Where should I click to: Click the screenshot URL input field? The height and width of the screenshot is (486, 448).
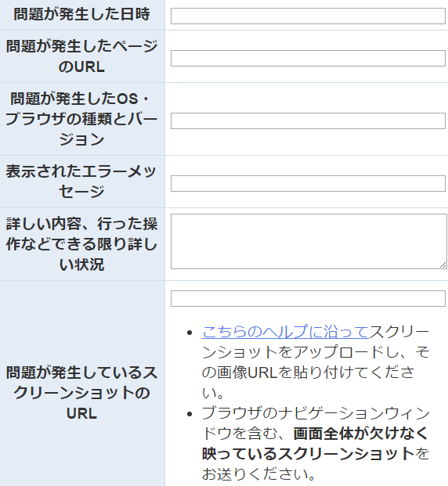(x=308, y=298)
